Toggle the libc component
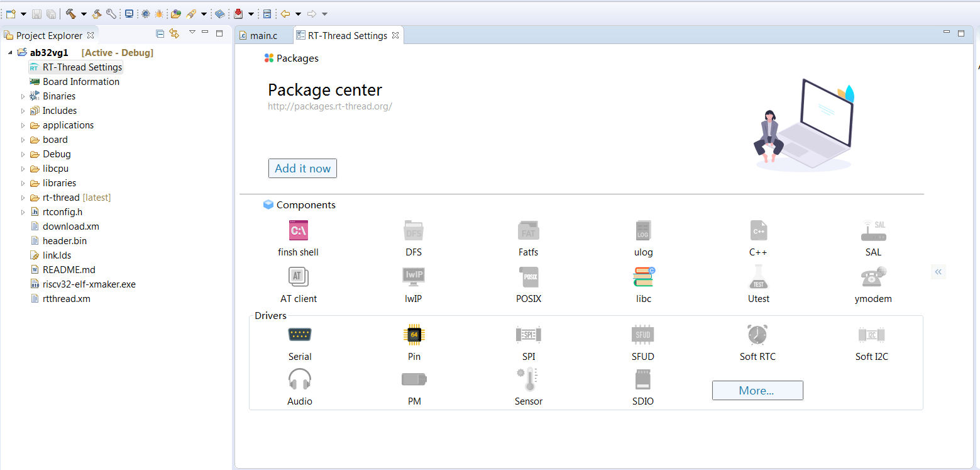Screen dimensions: 980x470 [644, 277]
